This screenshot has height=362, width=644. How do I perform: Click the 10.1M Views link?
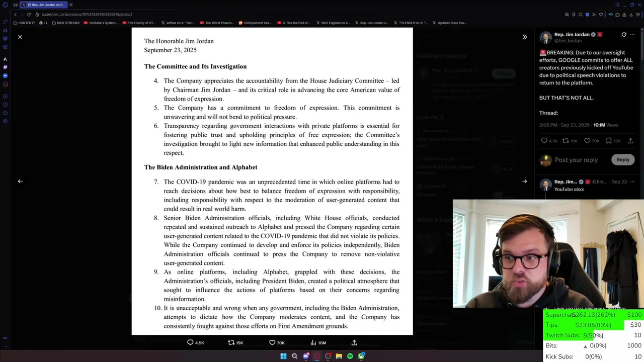point(606,125)
